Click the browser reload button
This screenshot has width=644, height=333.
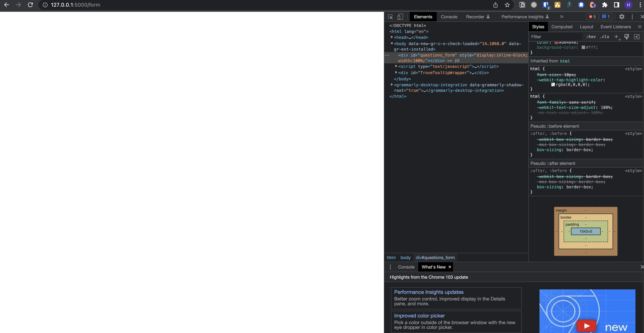pyautogui.click(x=30, y=5)
